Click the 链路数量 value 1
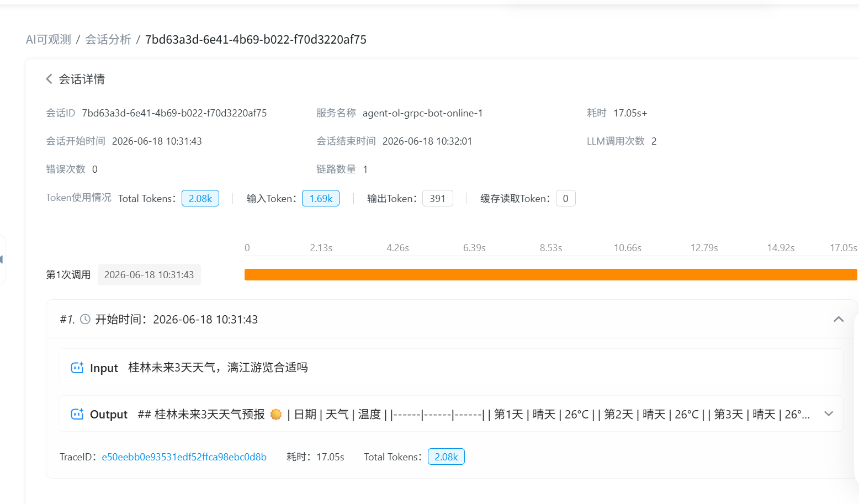Screen dimensions: 859x504 coord(365,169)
